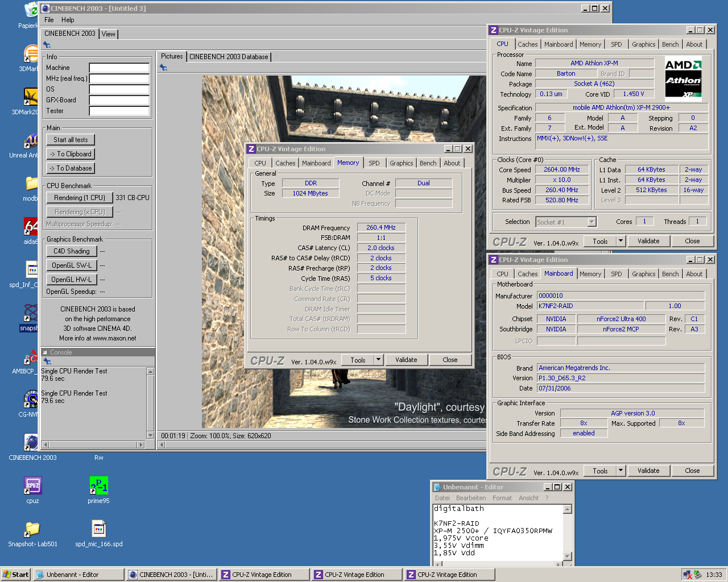Select the SPD tab in CPU-Z Memory window
The image size is (728, 582).
tap(374, 163)
